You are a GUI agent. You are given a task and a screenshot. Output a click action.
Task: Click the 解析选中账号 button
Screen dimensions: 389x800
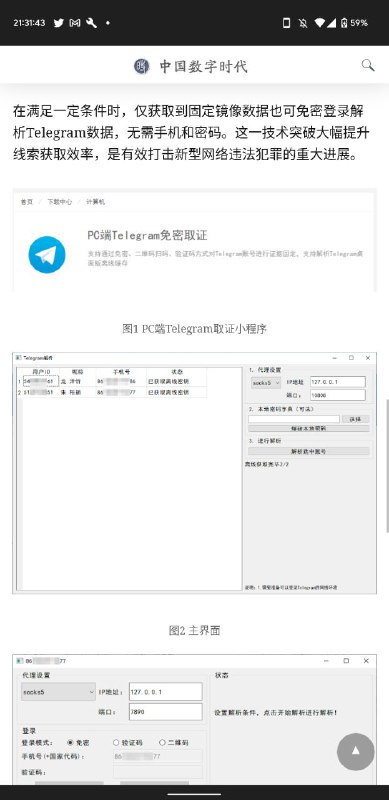308,451
